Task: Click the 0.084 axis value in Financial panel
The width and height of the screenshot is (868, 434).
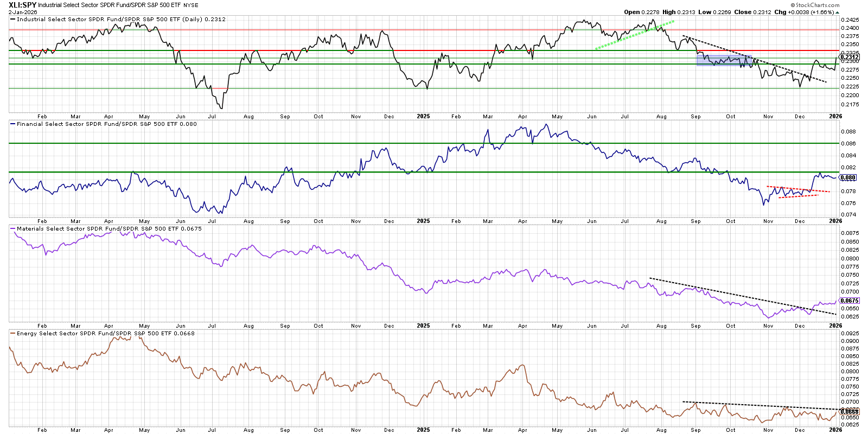Action: point(848,156)
